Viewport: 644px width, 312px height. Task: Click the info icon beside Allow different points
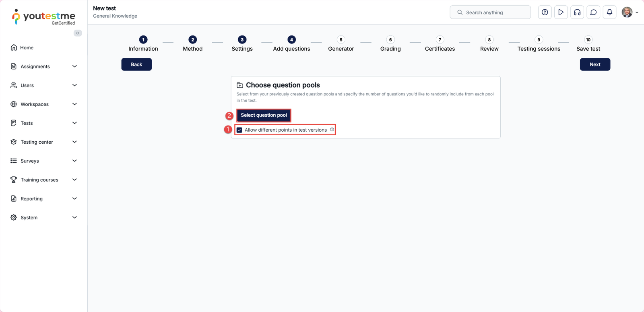[332, 130]
